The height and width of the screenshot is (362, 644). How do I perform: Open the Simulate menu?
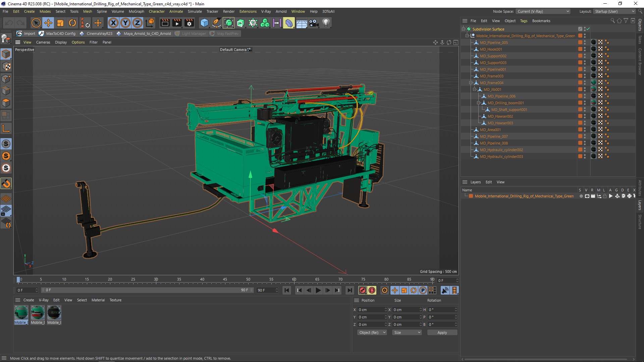tap(195, 11)
